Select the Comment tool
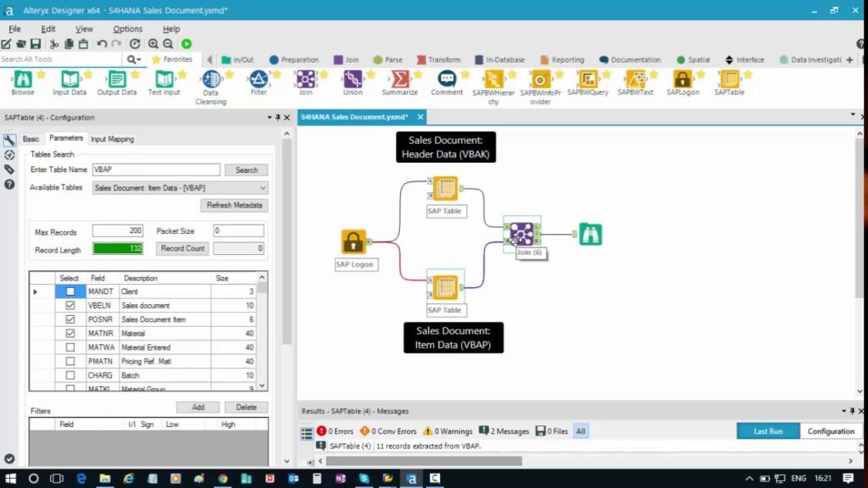 [x=447, y=84]
